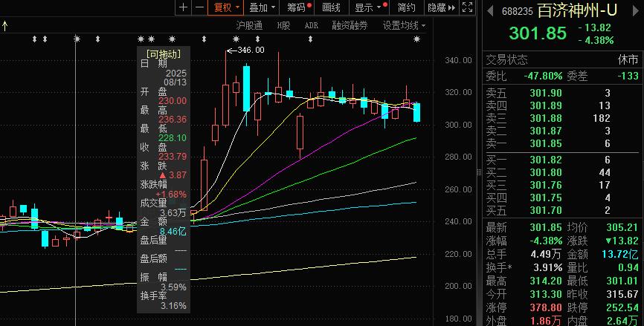The width and height of the screenshot is (644, 326).
Task: Expand the 叠加 overlay dropdown
Action: coord(262,7)
